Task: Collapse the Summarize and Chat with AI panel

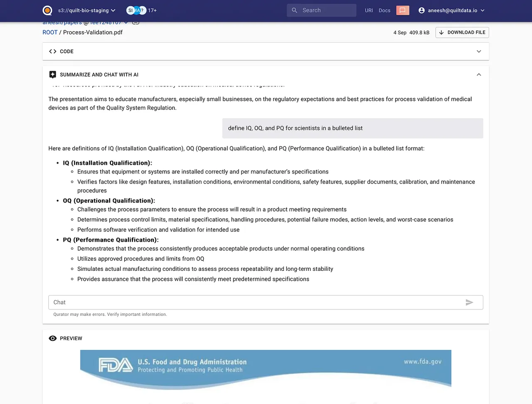Action: pos(479,74)
